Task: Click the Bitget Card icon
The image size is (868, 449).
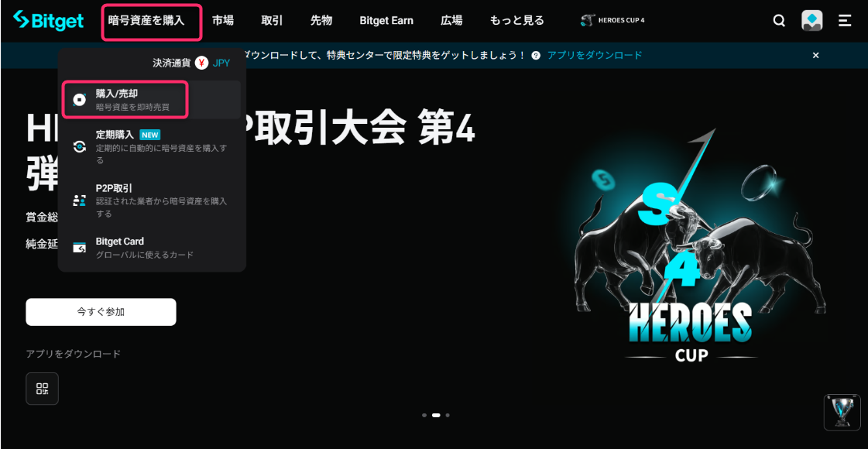Action: [x=79, y=248]
